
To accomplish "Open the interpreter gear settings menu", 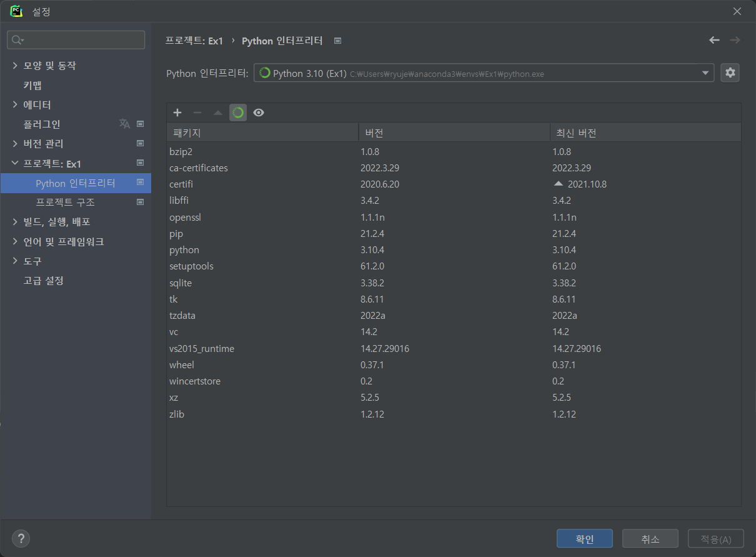I will pyautogui.click(x=730, y=73).
